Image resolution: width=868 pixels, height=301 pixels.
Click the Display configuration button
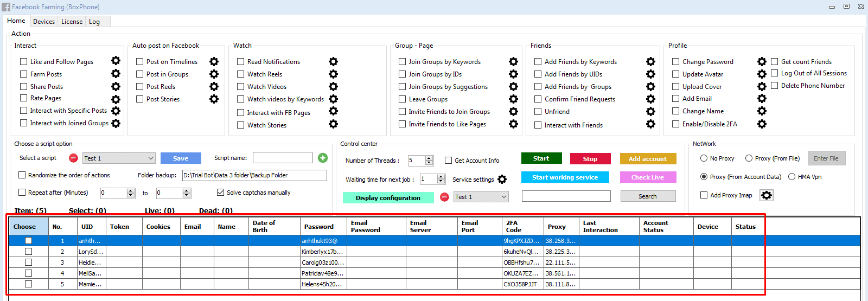point(388,197)
